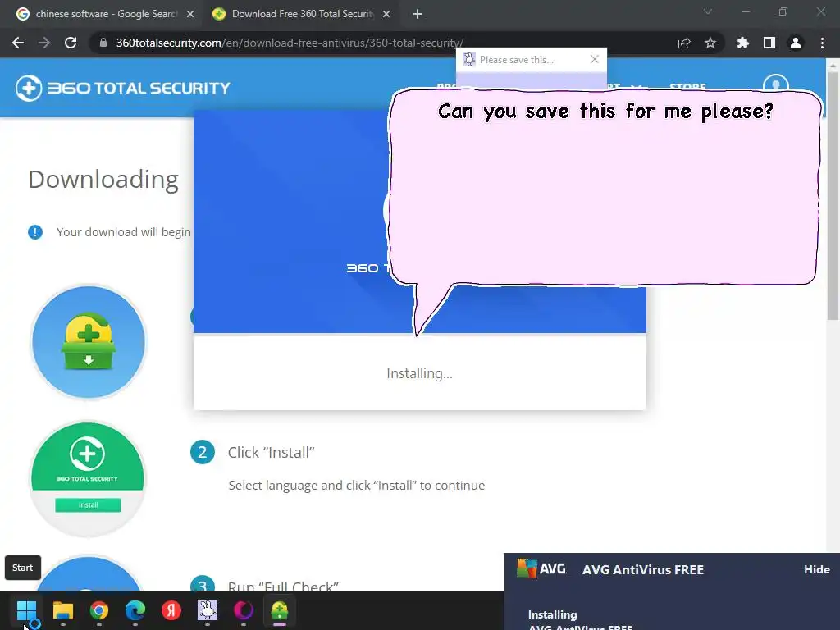Screen dimensions: 840x630
Task: Reload the 360 Total Security page
Action: (71, 43)
